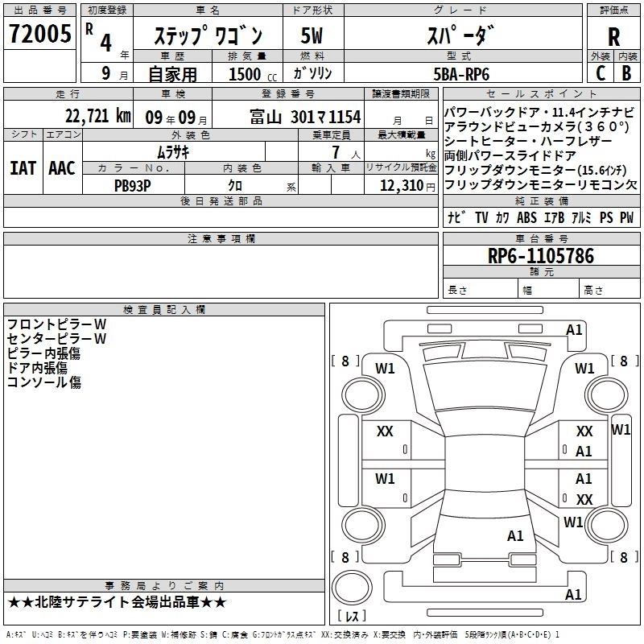Select inspector note センターピラーW
644x644 pixels.
coord(56,338)
